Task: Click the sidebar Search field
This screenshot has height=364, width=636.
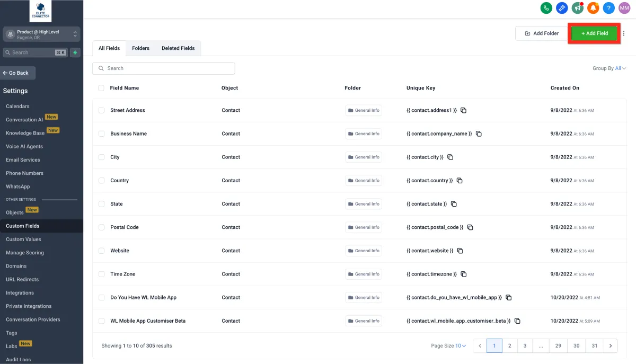Action: pyautogui.click(x=35, y=52)
